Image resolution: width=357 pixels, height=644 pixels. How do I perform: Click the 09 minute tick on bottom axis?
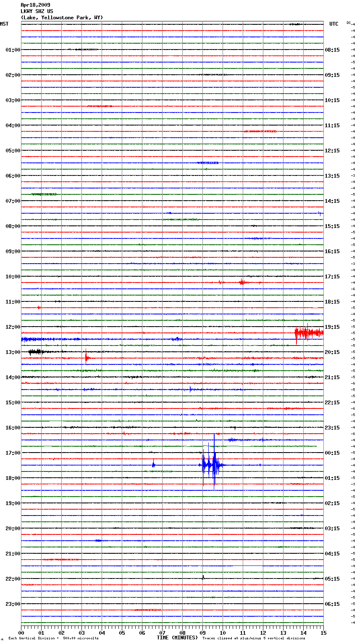(202, 633)
